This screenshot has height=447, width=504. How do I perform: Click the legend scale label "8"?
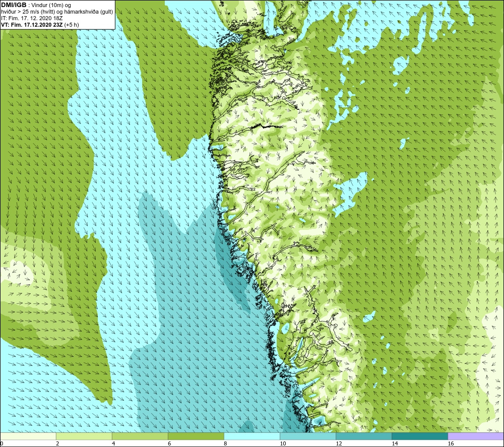(225, 443)
